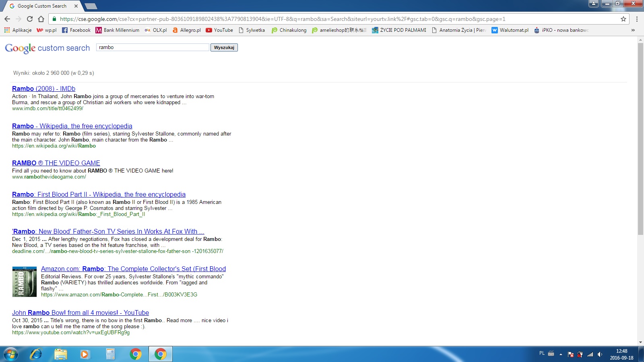Image resolution: width=644 pixels, height=362 pixels.
Task: Click the en.wikipedia.org/wiki/Rambo URL text
Action: point(54,146)
